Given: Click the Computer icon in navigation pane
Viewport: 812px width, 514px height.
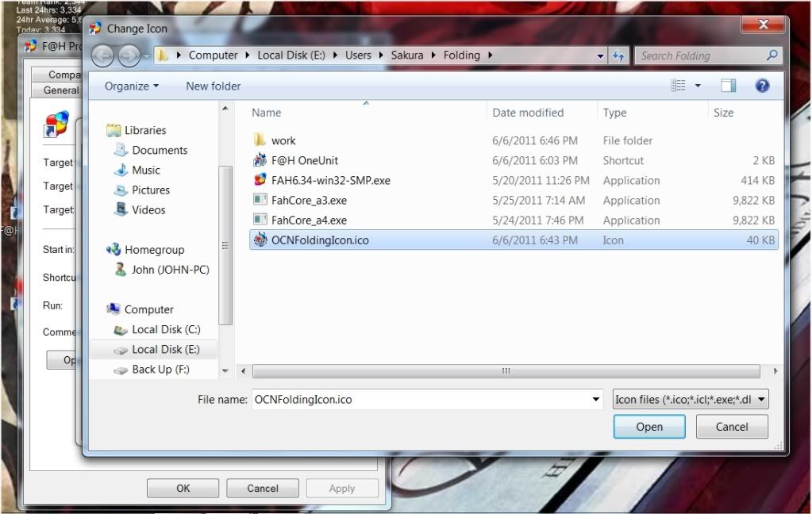Looking at the screenshot, I should tap(114, 309).
